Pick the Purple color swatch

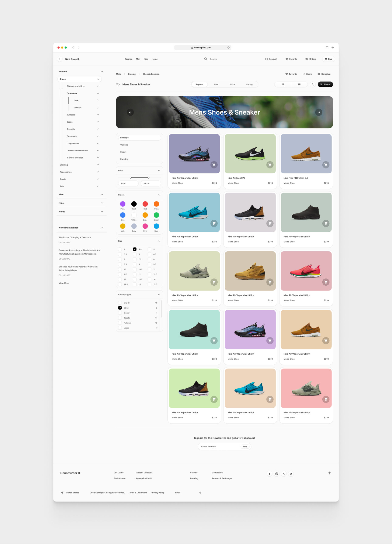(123, 204)
